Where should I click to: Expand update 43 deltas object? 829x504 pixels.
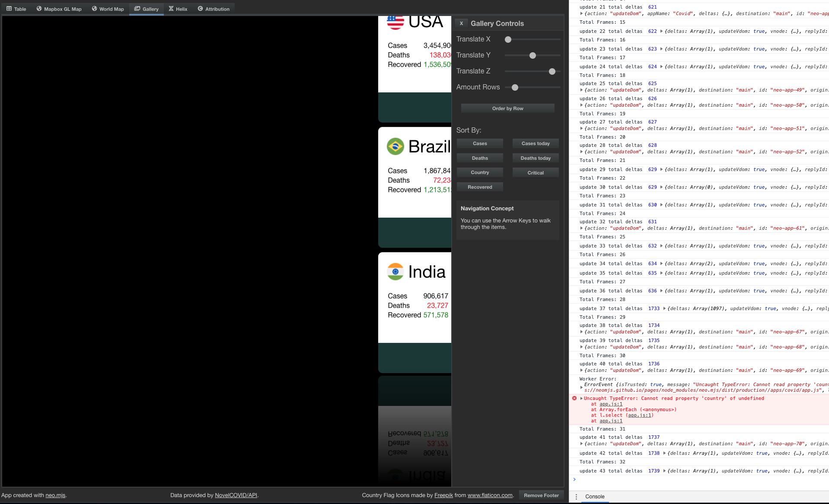pos(664,471)
